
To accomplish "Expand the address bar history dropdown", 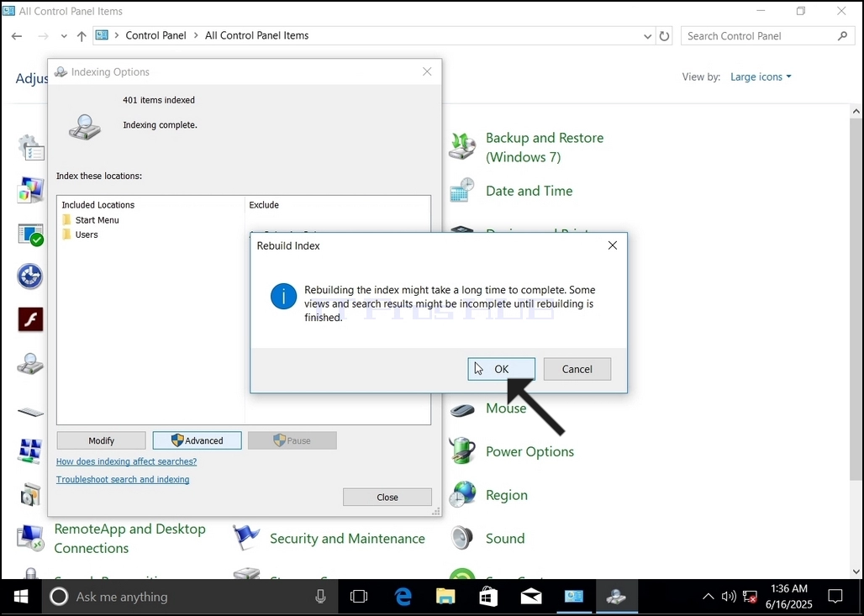I will 647,36.
